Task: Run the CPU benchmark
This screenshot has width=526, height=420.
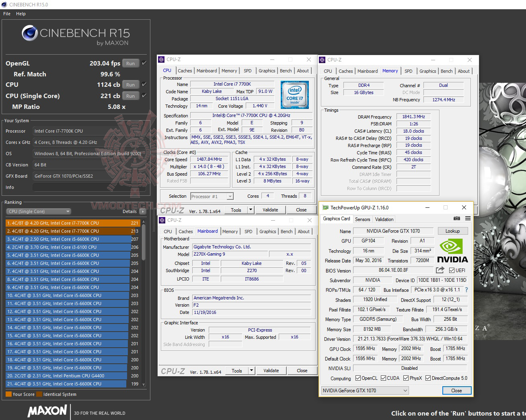Action: click(x=131, y=84)
